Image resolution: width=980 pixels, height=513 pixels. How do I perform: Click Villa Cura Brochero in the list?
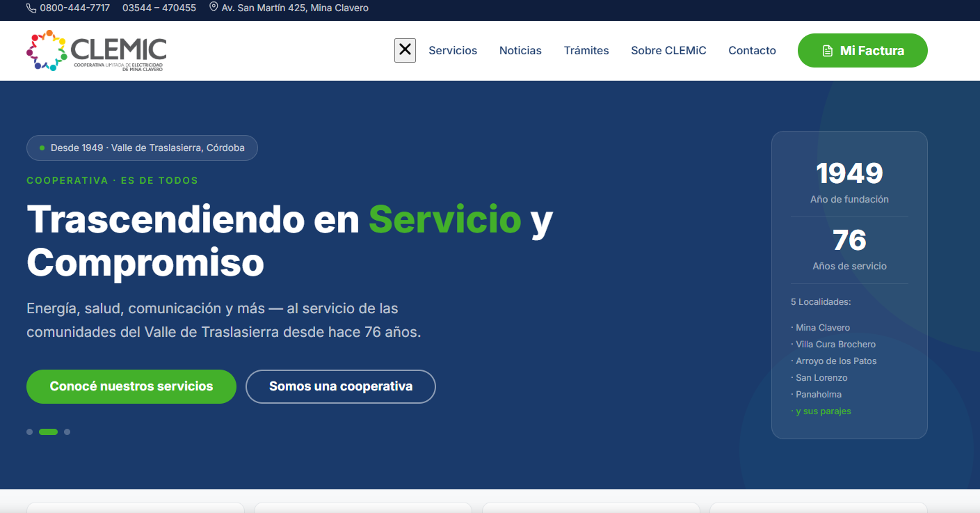coord(835,344)
